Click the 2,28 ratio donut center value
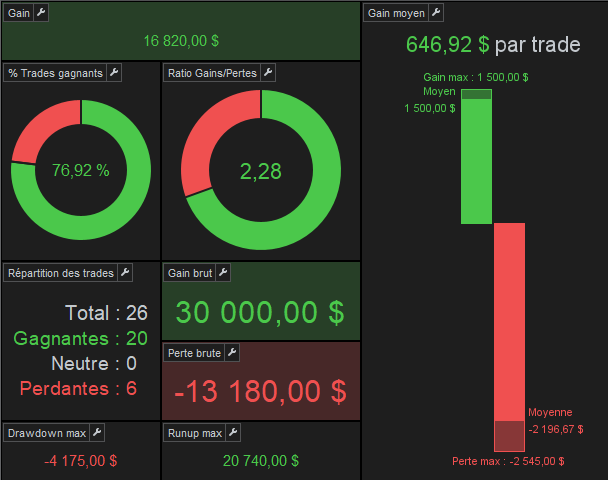The height and width of the screenshot is (480, 608). [261, 171]
